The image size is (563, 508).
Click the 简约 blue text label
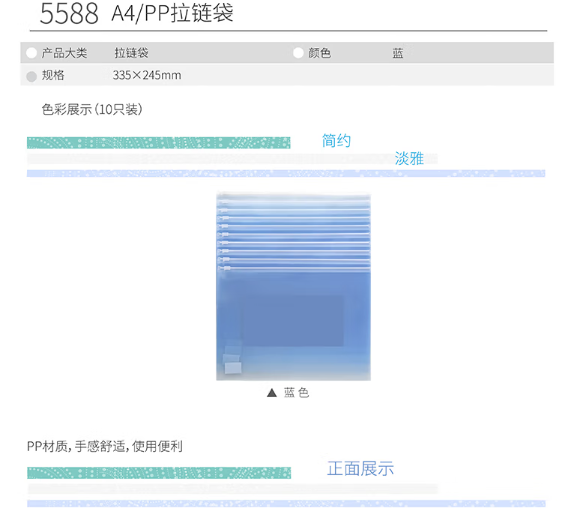(336, 140)
